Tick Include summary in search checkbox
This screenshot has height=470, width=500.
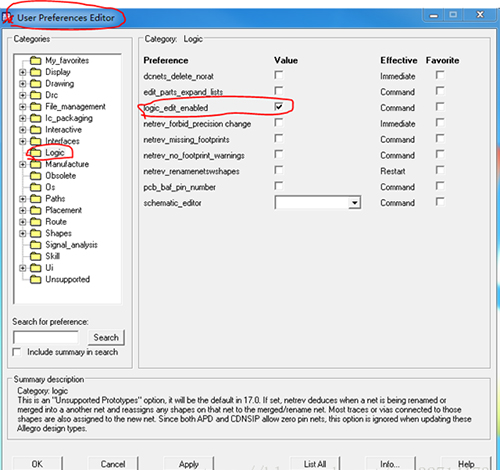click(x=17, y=352)
